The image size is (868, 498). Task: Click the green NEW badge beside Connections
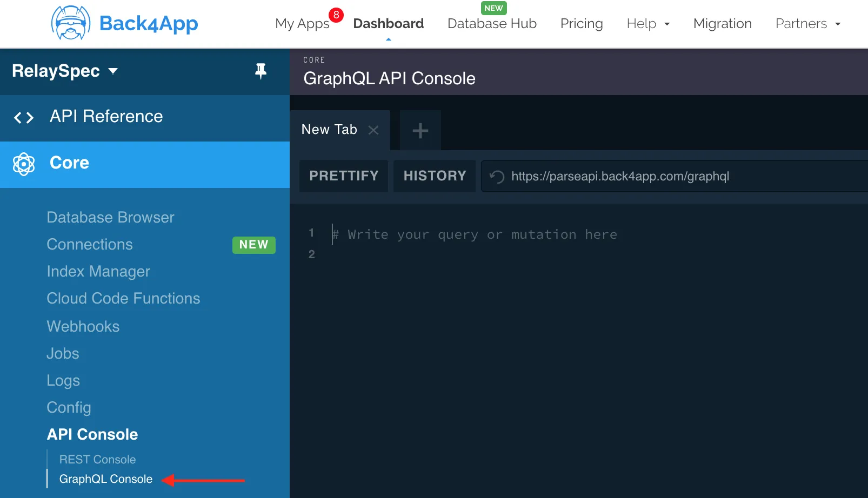tap(254, 245)
